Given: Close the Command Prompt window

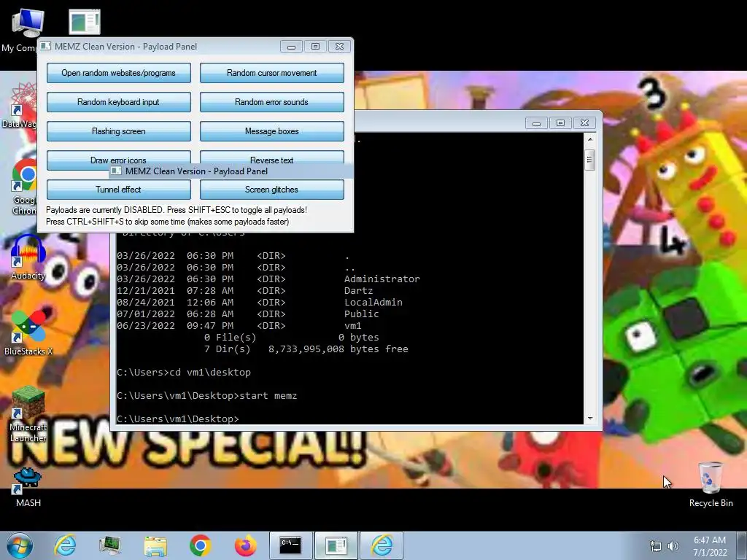Looking at the screenshot, I should coord(584,123).
